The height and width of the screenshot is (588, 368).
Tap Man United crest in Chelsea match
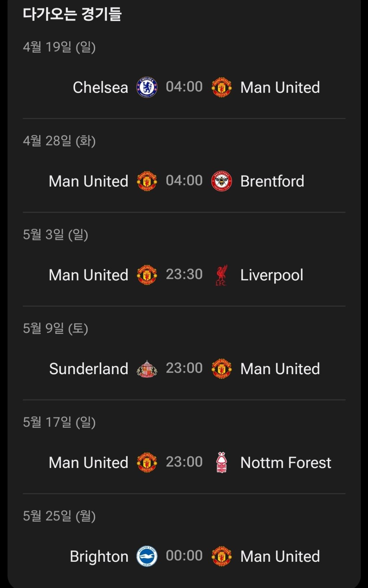(x=221, y=87)
